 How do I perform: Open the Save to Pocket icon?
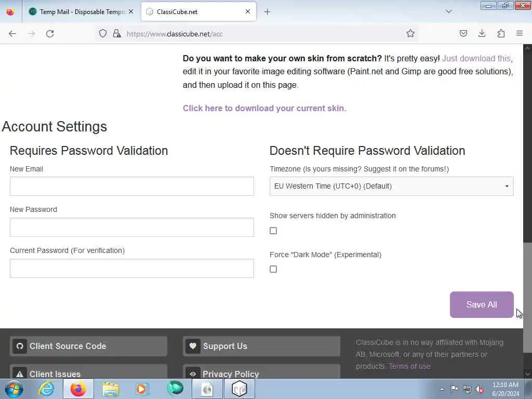[463, 33]
